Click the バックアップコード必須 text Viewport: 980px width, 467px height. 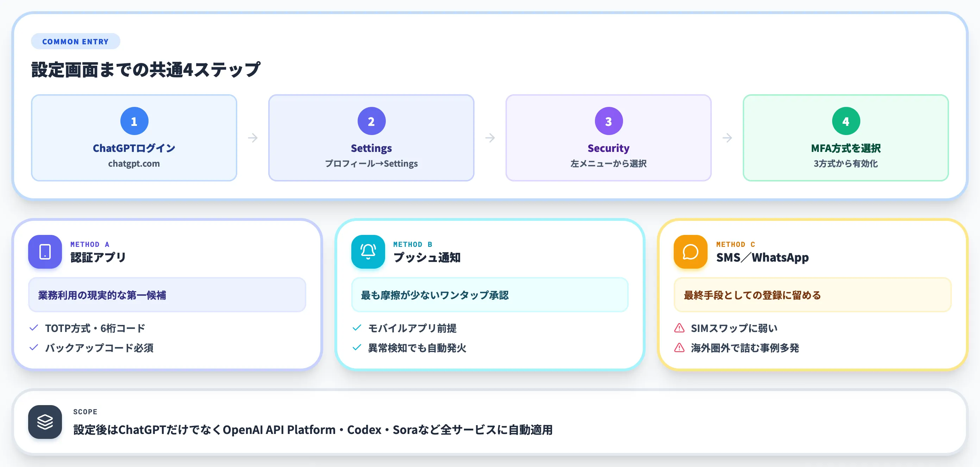click(x=99, y=348)
